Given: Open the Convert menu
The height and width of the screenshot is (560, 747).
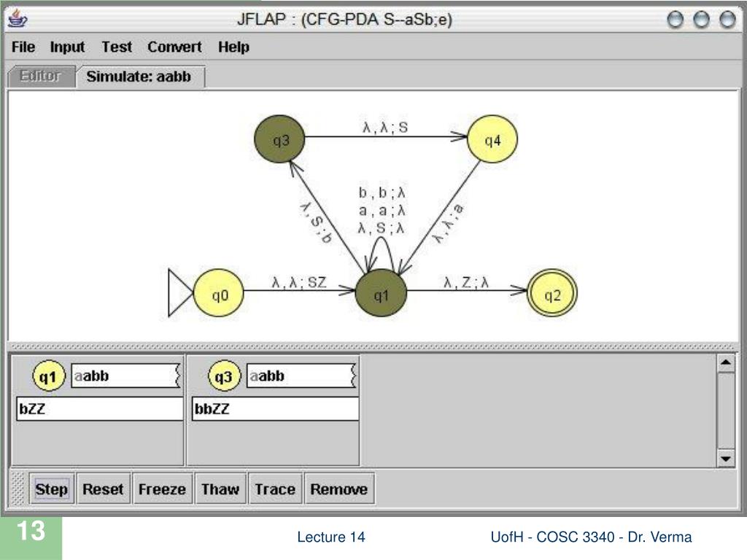Looking at the screenshot, I should click(174, 47).
